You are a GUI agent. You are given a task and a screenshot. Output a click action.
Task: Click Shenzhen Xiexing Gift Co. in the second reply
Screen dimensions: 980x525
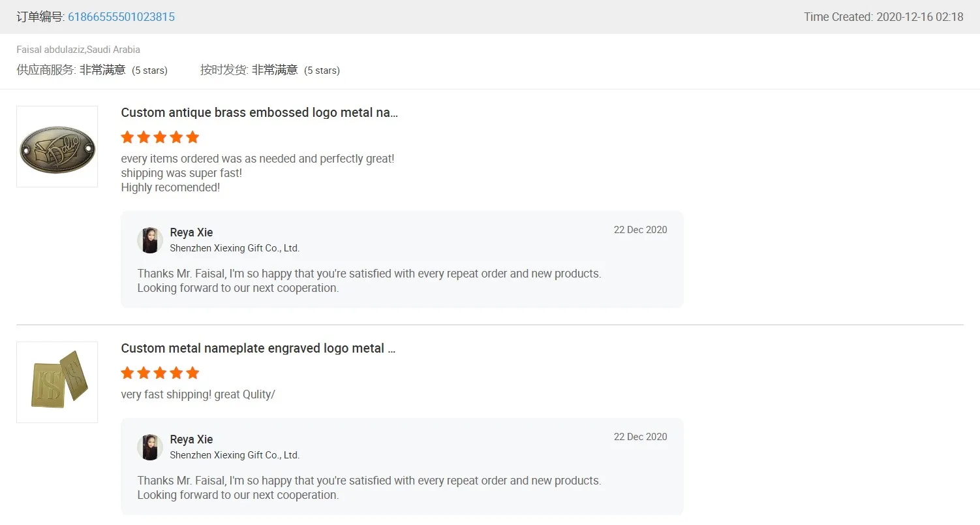click(x=234, y=455)
